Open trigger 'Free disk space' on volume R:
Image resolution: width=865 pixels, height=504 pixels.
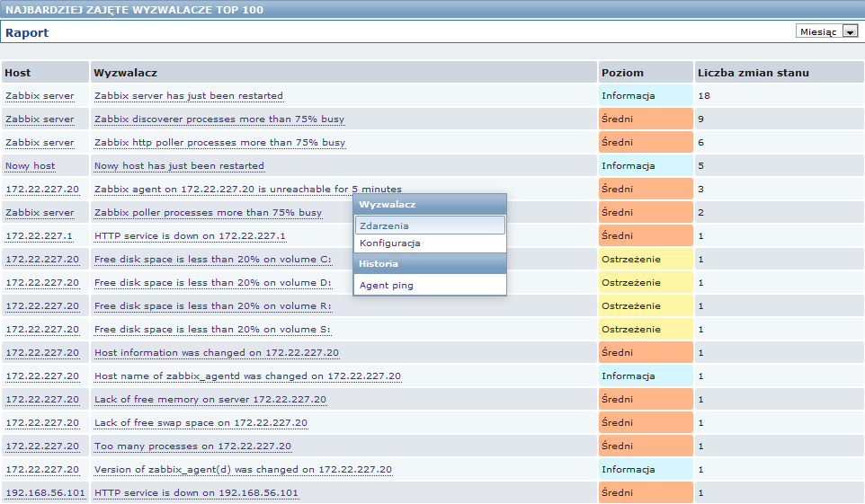[213, 306]
